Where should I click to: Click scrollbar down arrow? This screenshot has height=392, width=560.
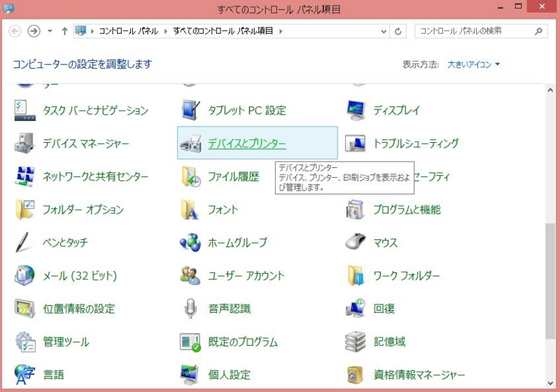(550, 384)
